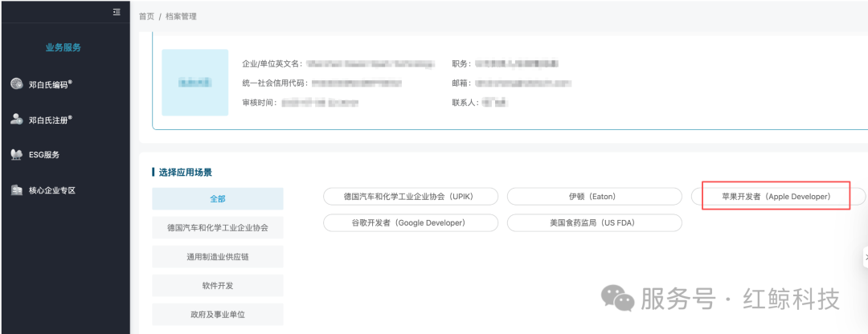Select 通用制造业供应链 category
Viewport: 868px width, 334px height.
[x=218, y=257]
